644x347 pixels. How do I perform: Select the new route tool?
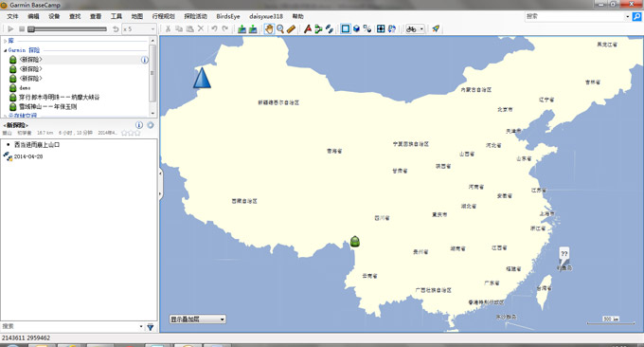(x=318, y=28)
